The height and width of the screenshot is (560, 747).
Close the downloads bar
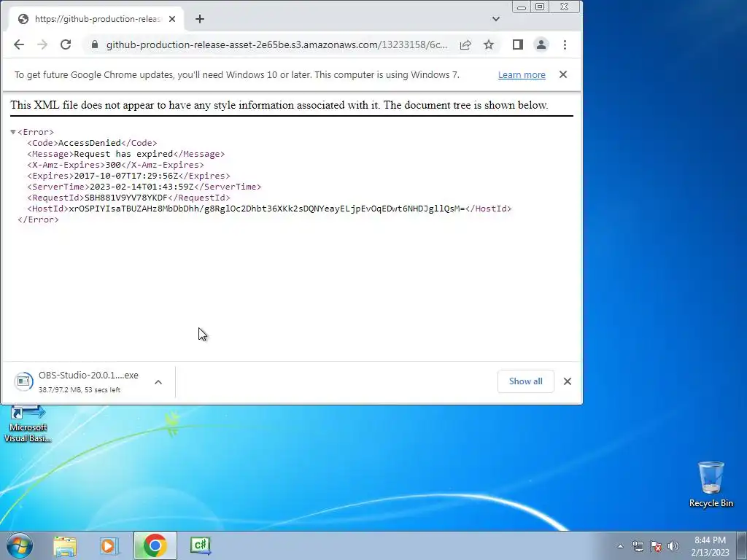(568, 381)
